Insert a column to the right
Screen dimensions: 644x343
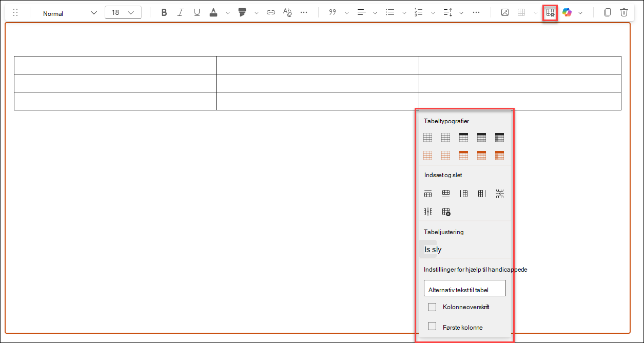(x=482, y=194)
